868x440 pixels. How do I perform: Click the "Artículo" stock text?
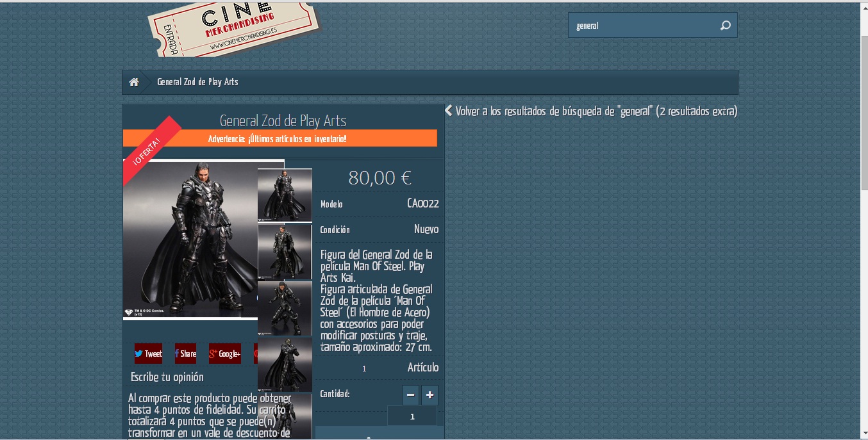click(x=423, y=368)
